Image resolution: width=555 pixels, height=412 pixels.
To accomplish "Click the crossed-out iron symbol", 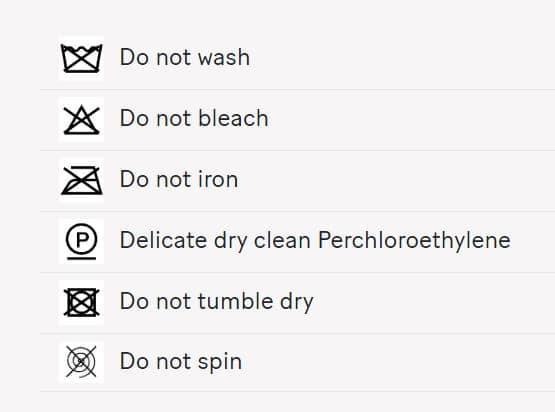I will (x=82, y=180).
